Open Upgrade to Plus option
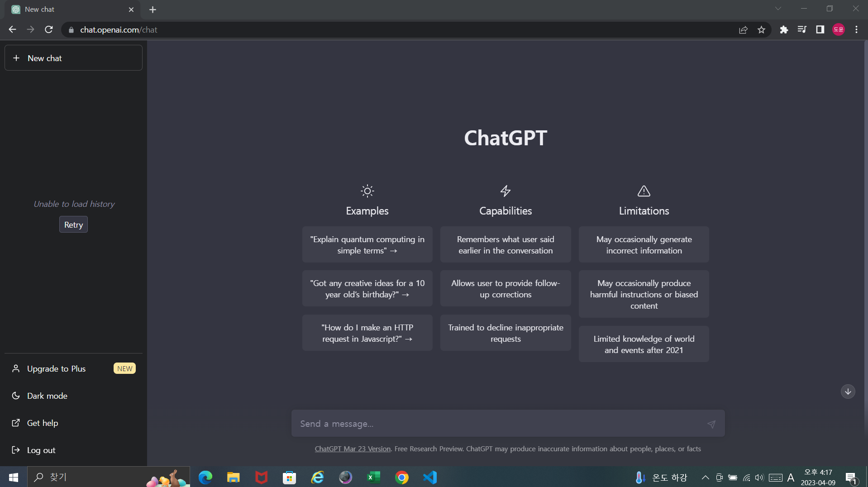 coord(73,368)
